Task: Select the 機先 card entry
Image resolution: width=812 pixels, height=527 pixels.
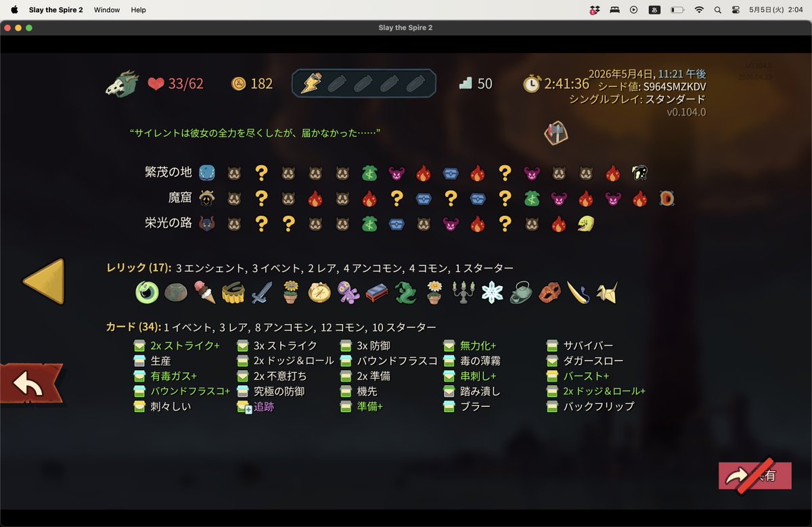Action: [x=359, y=391]
